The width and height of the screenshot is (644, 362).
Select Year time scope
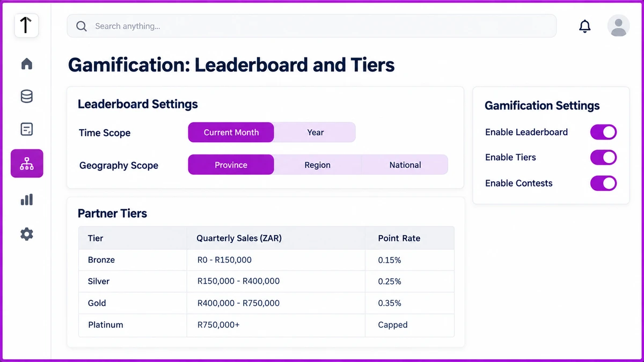(x=315, y=132)
